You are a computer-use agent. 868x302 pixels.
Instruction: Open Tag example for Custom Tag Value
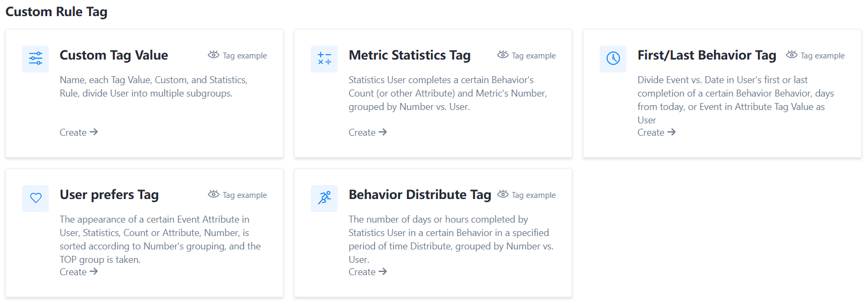244,56
